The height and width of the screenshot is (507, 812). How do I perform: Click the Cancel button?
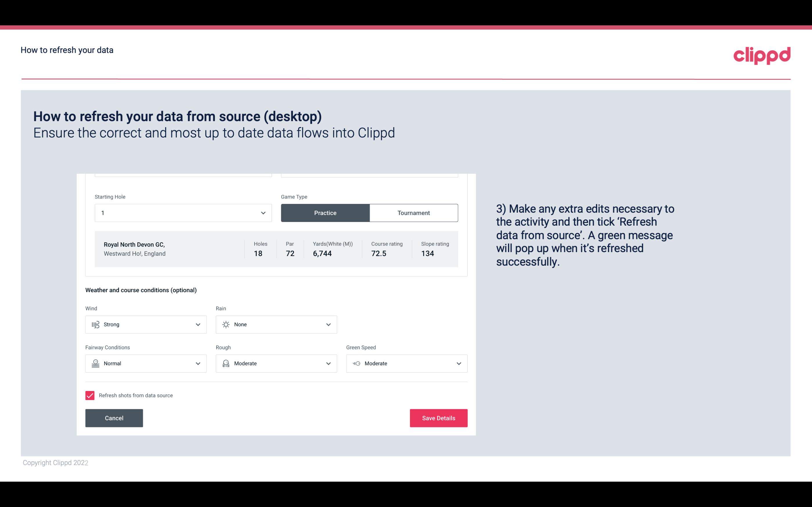coord(114,418)
